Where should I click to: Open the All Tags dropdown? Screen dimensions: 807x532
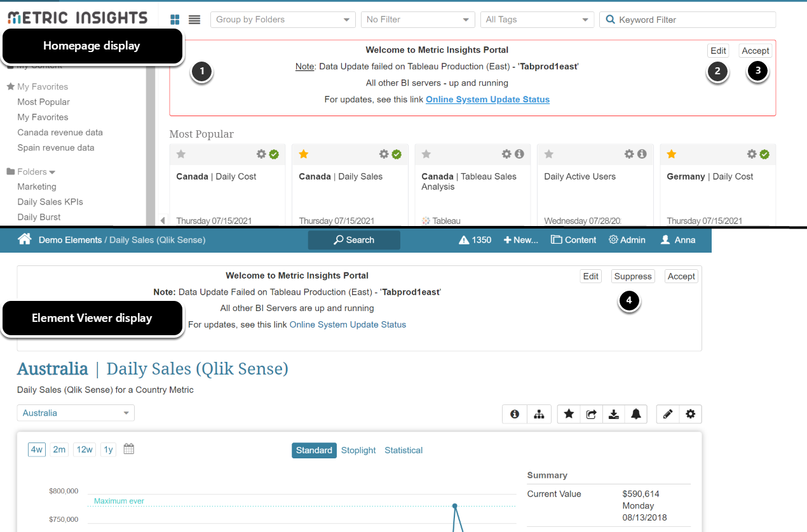tap(538, 20)
